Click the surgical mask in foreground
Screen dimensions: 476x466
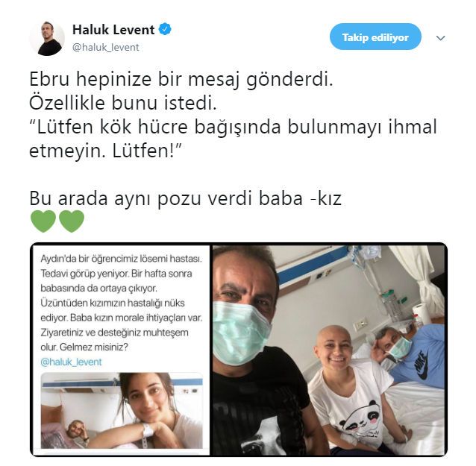(x=239, y=333)
